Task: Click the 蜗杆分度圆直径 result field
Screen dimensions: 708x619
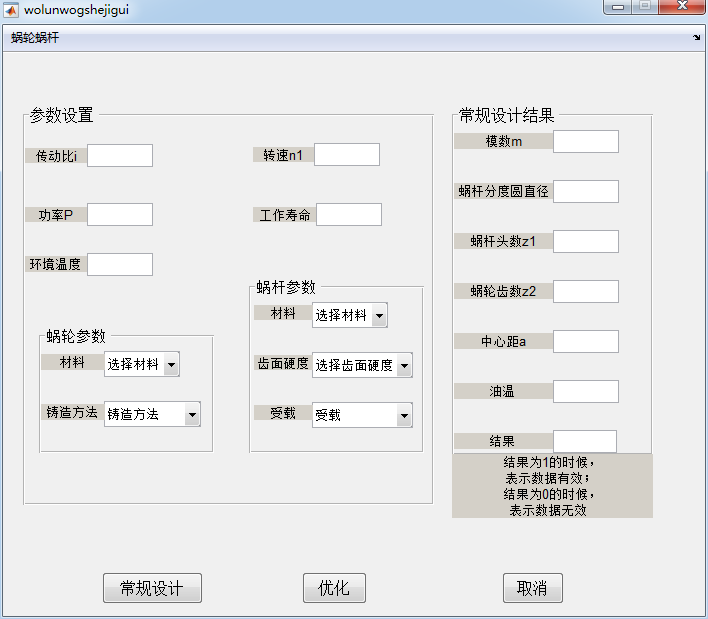Action: click(x=586, y=191)
